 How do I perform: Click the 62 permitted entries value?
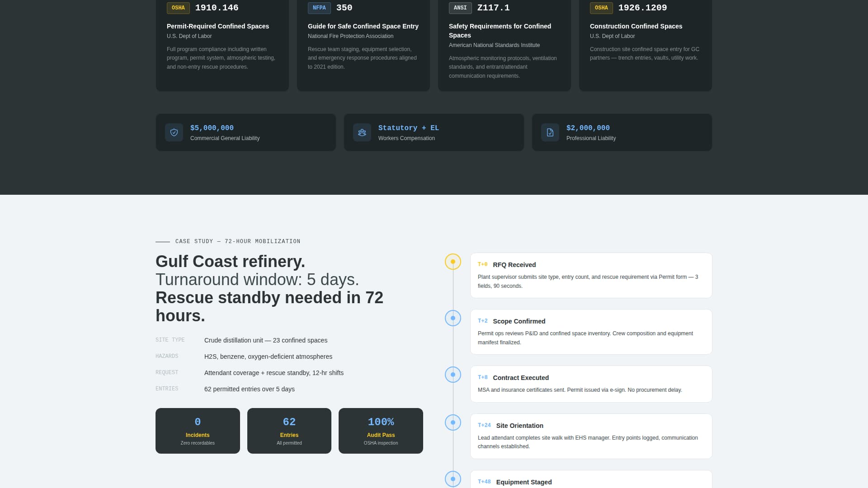(x=250, y=389)
